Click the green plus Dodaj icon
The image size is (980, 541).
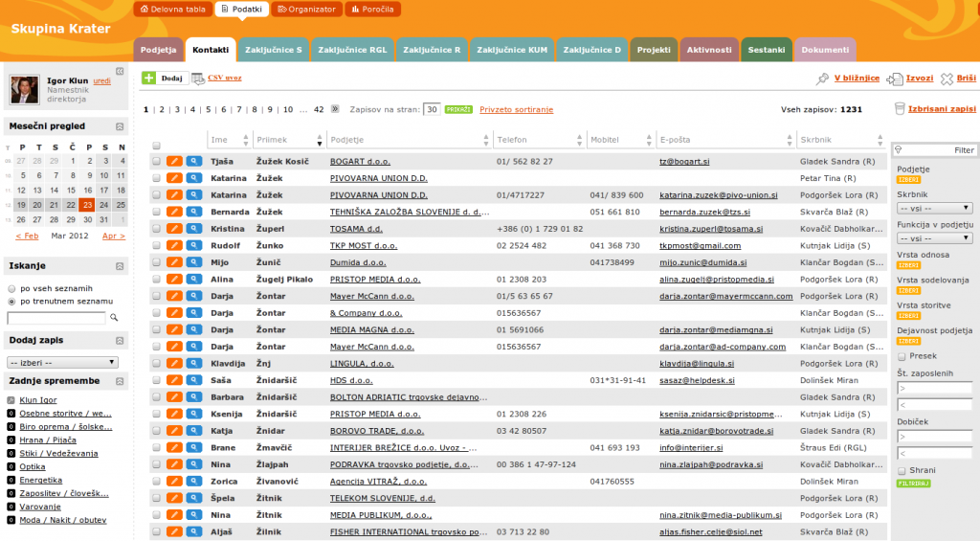tap(148, 78)
